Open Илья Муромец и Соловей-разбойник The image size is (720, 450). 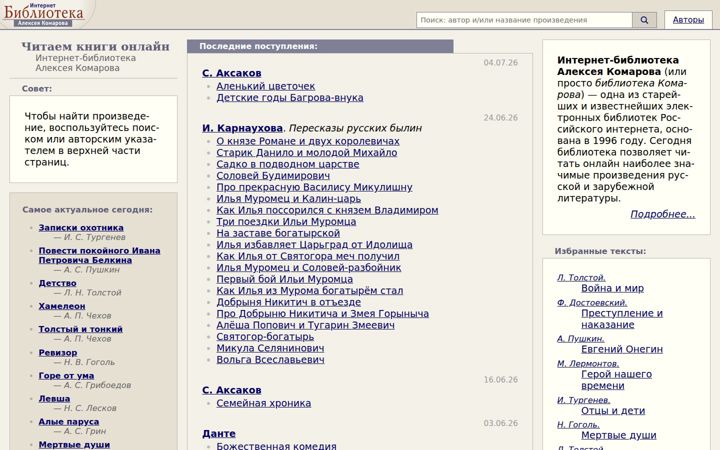click(x=309, y=267)
